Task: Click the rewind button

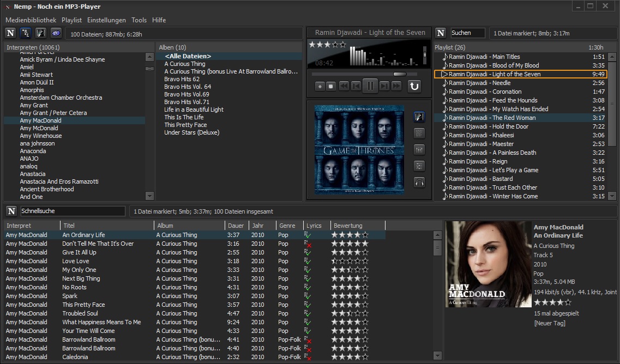Action: point(344,86)
